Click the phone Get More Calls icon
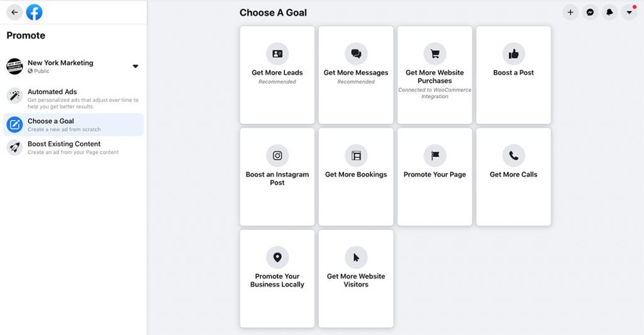The height and width of the screenshot is (335, 644). [514, 156]
